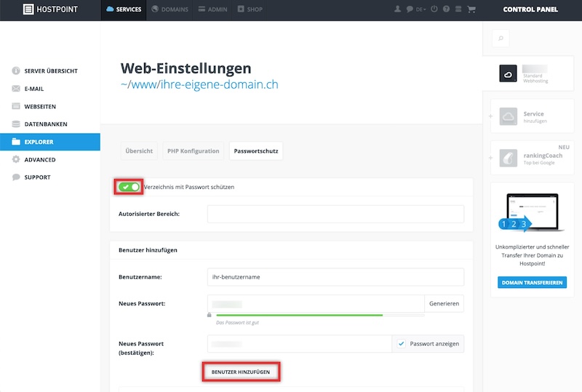This screenshot has width=582, height=392.
Task: Switch to the Übersicht tab
Action: coord(139,151)
